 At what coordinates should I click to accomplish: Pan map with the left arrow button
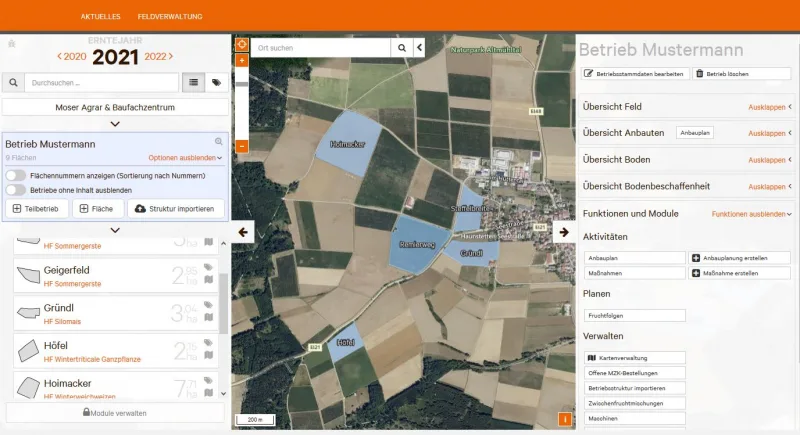[x=243, y=232]
